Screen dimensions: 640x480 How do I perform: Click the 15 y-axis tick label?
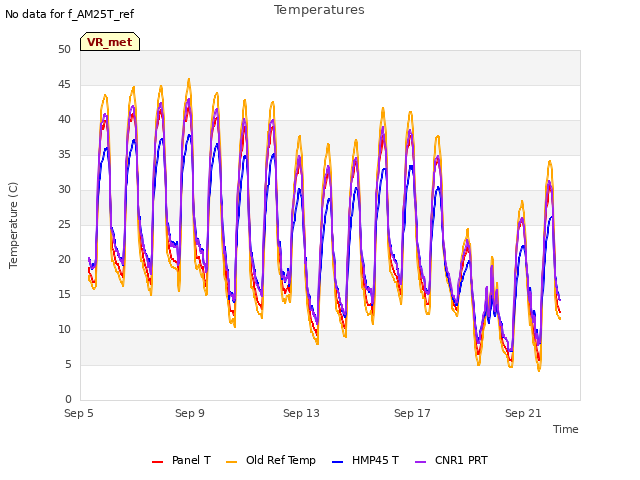pyautogui.click(x=64, y=295)
